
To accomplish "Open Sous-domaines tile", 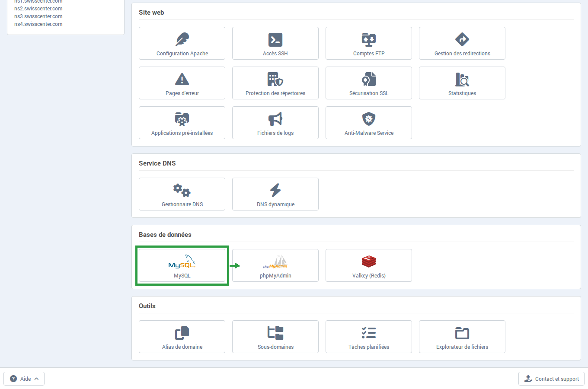I will click(275, 337).
